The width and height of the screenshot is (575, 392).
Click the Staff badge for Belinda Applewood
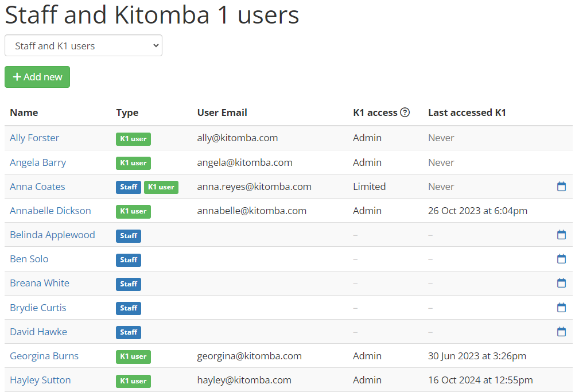tap(129, 236)
